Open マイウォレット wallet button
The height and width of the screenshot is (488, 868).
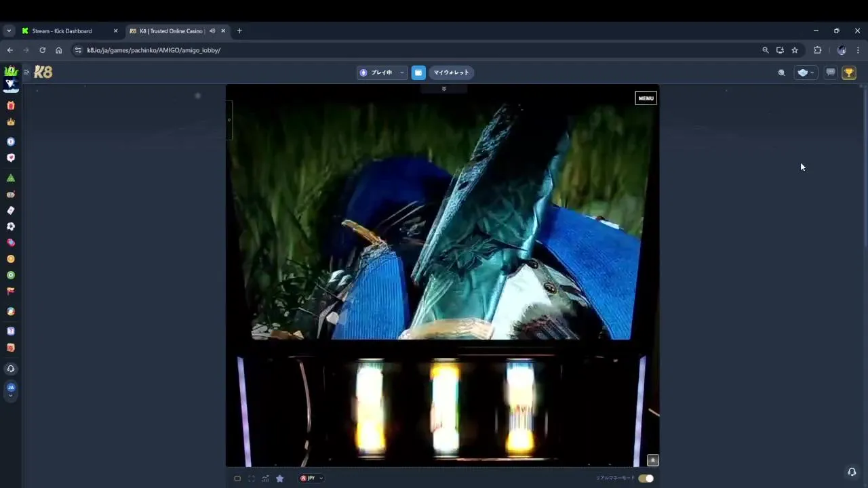pos(451,73)
